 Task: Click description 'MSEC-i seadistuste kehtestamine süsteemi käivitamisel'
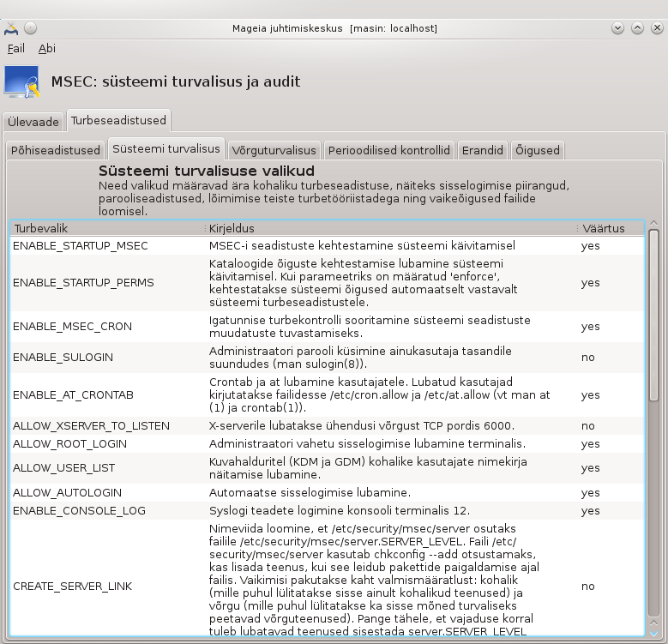click(x=362, y=246)
